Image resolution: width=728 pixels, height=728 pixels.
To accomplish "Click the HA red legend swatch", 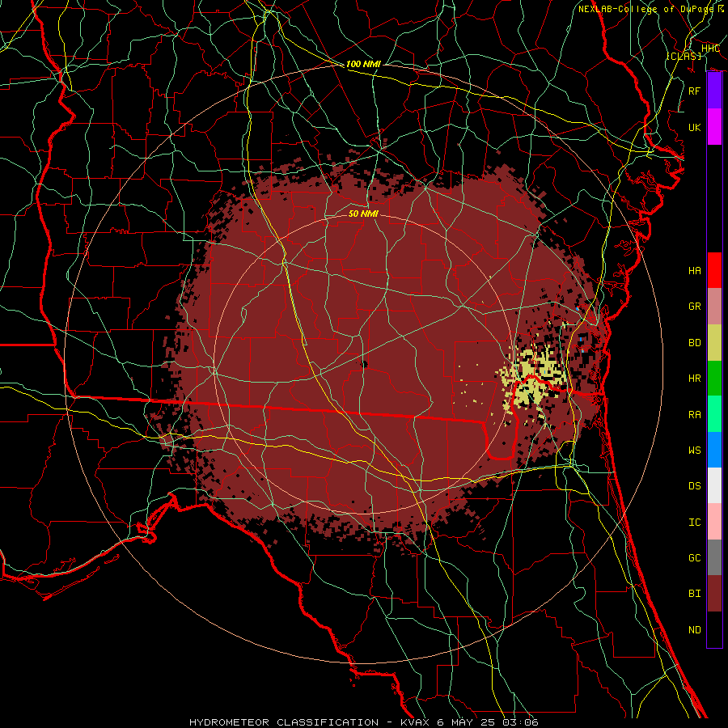I will (x=714, y=270).
